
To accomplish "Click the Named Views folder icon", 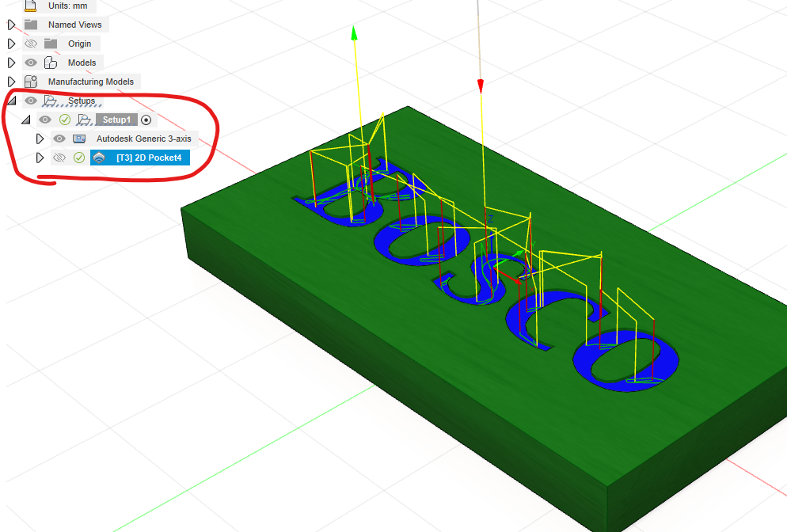I will click(31, 25).
